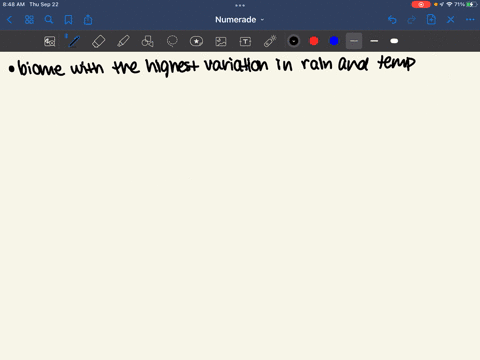Viewport: 480px width, 360px height.
Task: Open the share and export menu
Action: point(88,20)
